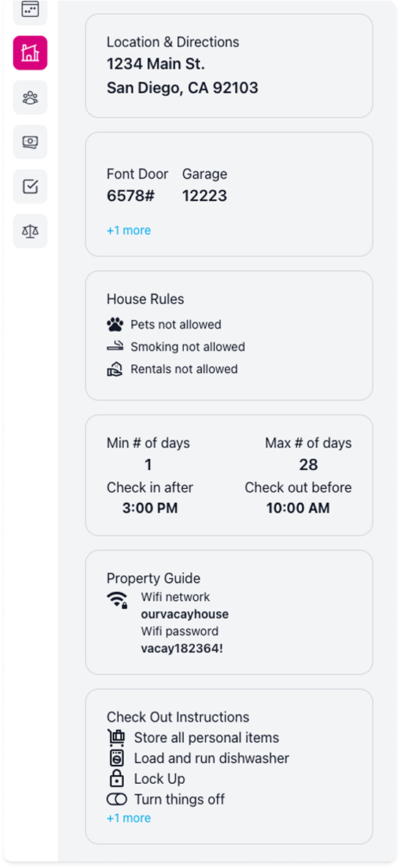Screen dimensions: 400x868
Task: Click the Garage code 12223
Action: (204, 196)
